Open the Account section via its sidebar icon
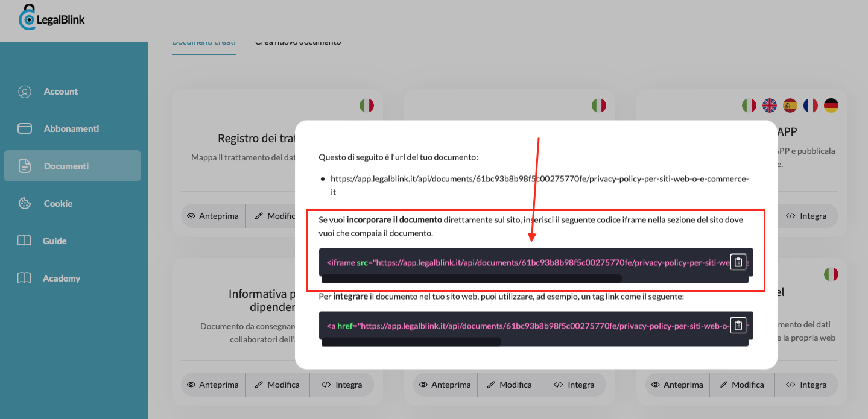868x419 pixels. coord(25,91)
